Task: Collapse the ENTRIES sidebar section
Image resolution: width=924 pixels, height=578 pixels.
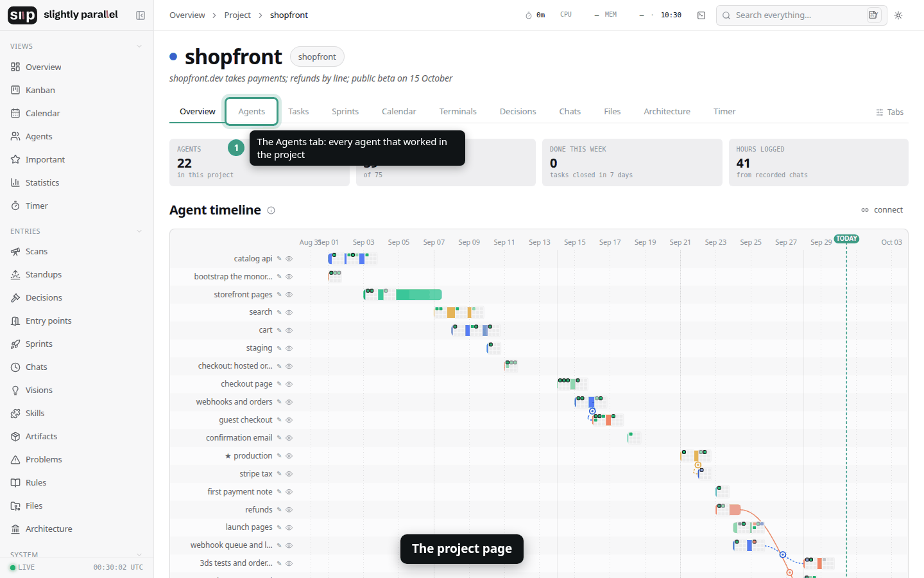Action: pyautogui.click(x=139, y=231)
